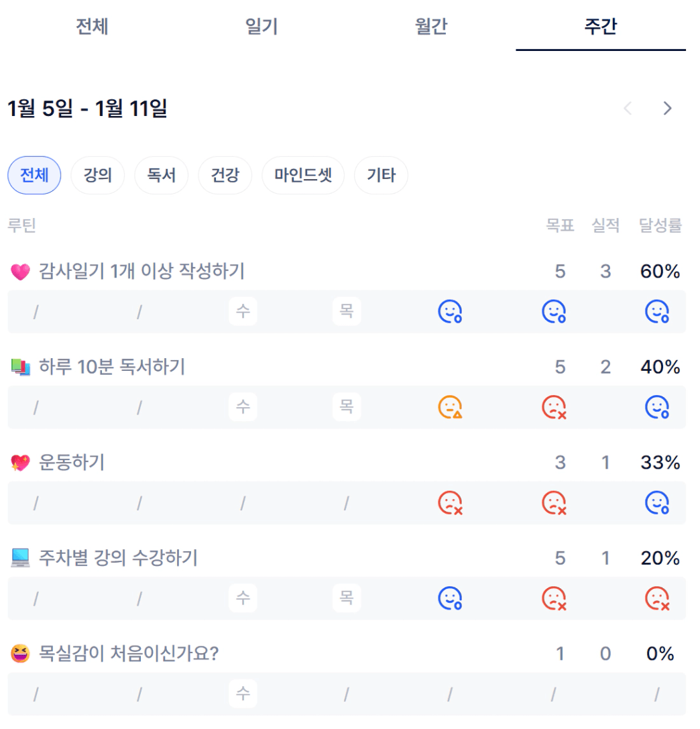Switch to the 월간 tab

(x=431, y=27)
